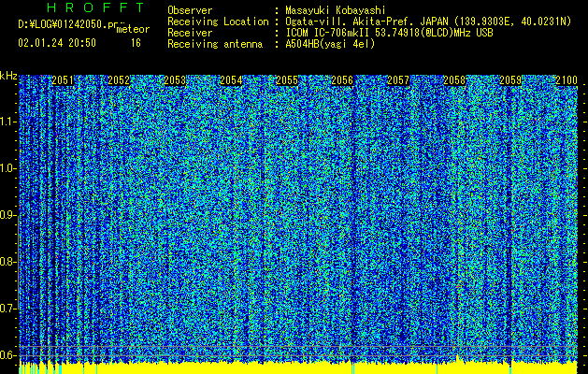Click the 2052 time marker
The image size is (588, 374).
pos(119,80)
